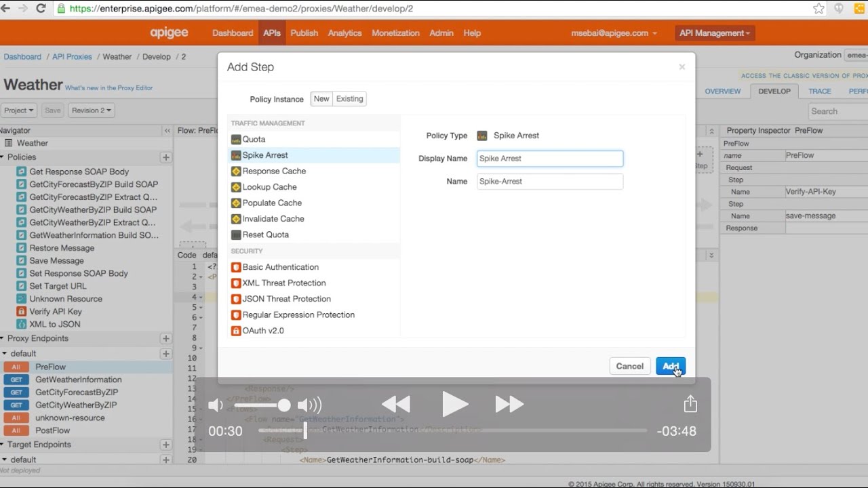
Task: Open What's new in the Proxy Editor
Action: pyautogui.click(x=108, y=88)
